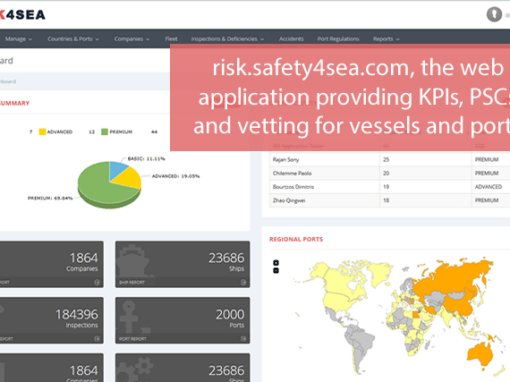Click the Ship Report link
This screenshot has width=510, height=382.
click(x=132, y=282)
